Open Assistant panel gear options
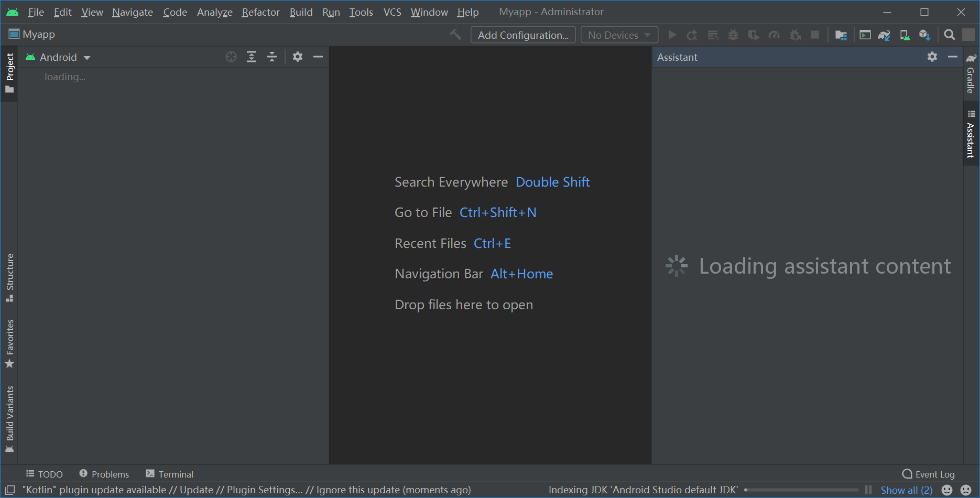Viewport: 980px width, 498px height. [x=932, y=57]
